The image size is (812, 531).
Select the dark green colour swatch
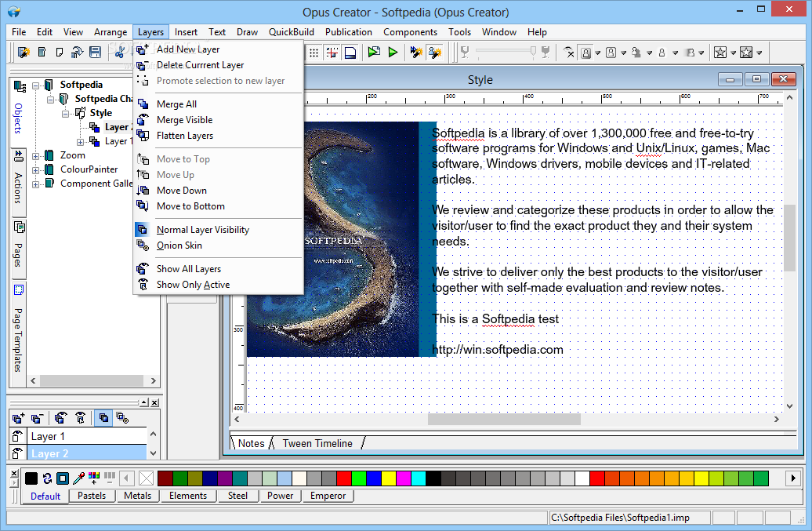click(x=179, y=478)
